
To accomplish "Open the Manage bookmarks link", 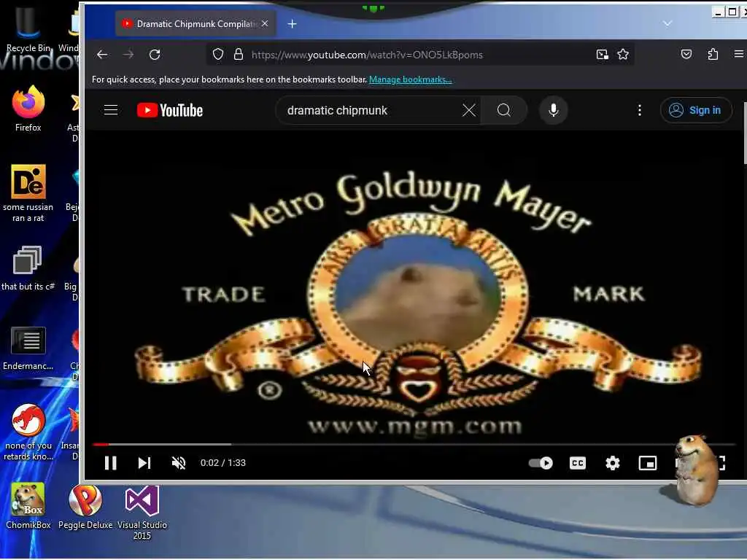I will (410, 79).
